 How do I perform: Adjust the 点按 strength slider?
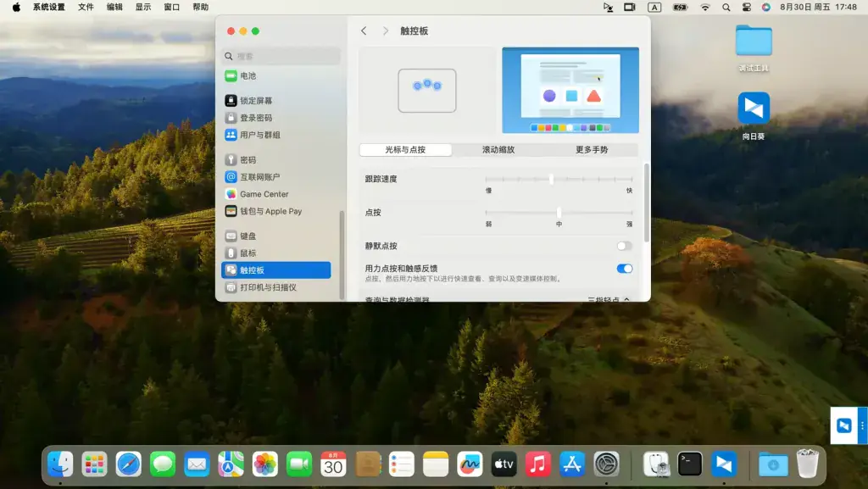point(559,213)
